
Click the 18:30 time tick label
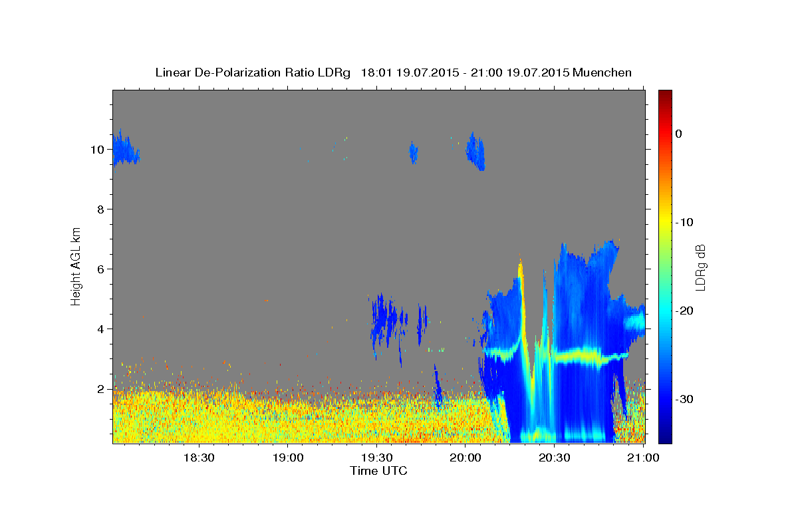(x=198, y=458)
